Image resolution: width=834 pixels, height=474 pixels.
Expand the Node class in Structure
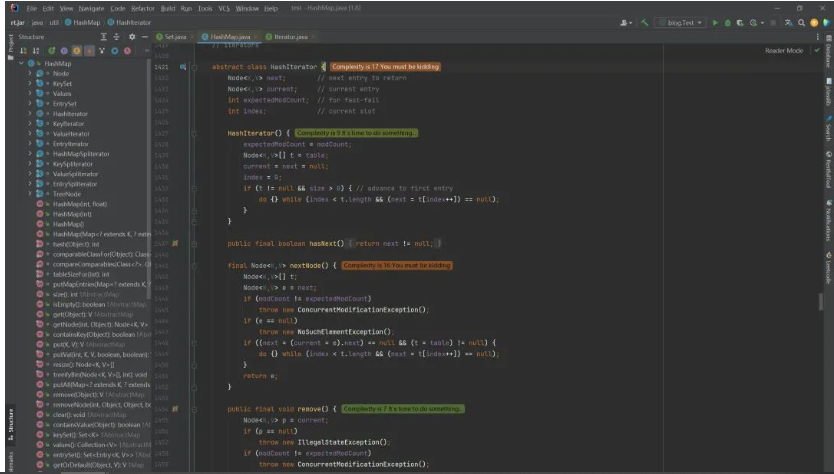(30, 73)
